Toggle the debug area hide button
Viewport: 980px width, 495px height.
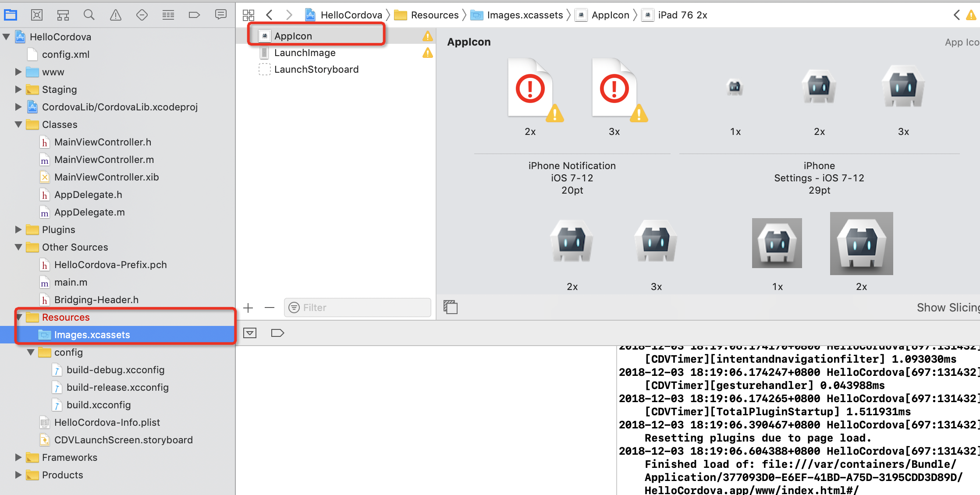250,333
